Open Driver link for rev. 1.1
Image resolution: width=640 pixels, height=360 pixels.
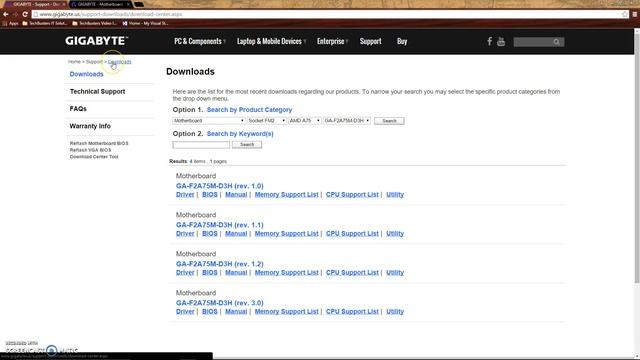click(x=185, y=233)
